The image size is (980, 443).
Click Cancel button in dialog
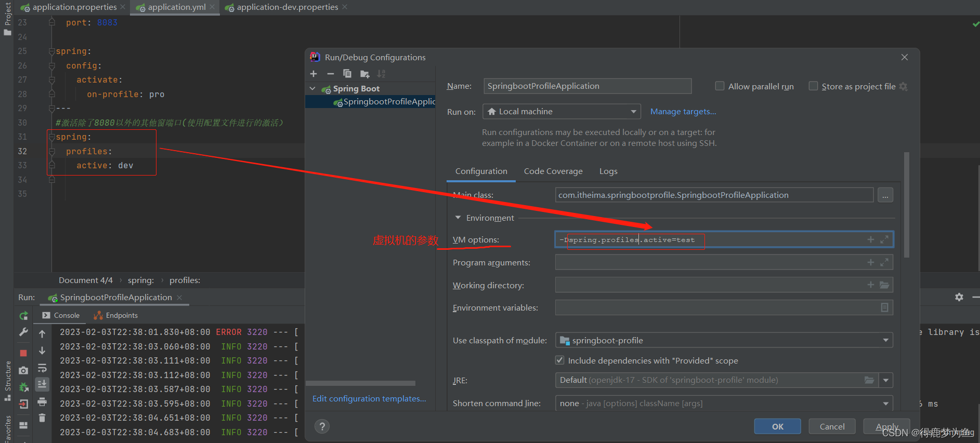(832, 426)
